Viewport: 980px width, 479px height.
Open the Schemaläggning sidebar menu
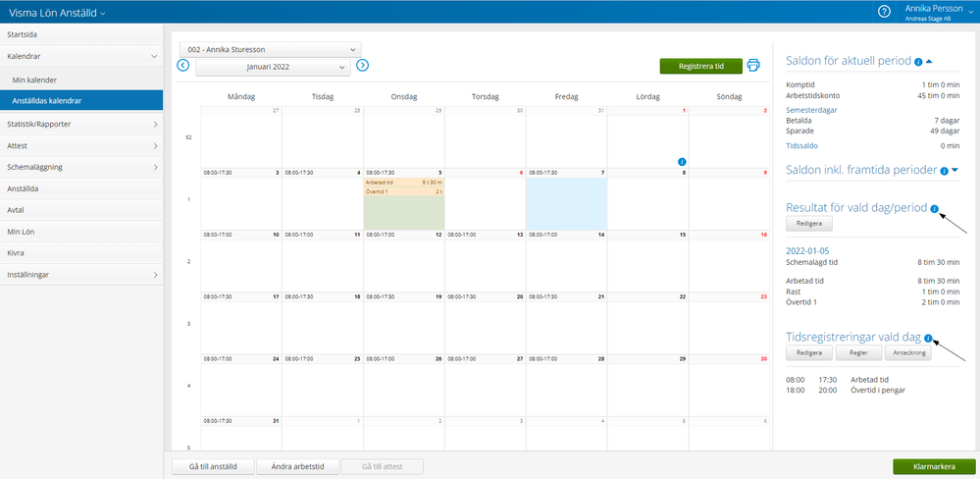(x=81, y=167)
